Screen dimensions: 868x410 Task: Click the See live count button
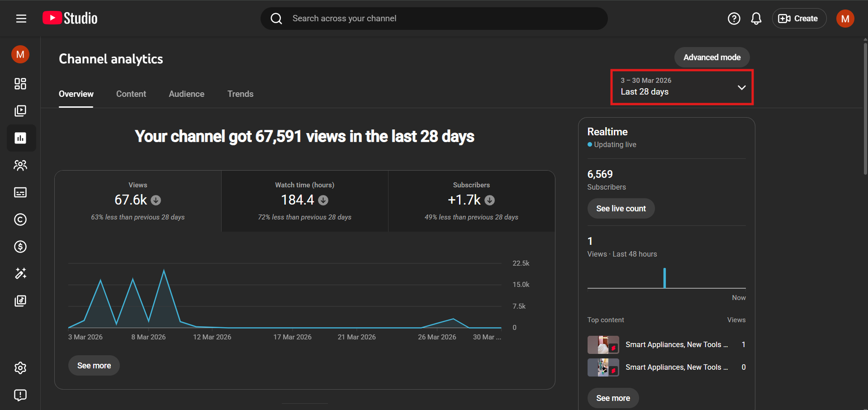tap(621, 209)
